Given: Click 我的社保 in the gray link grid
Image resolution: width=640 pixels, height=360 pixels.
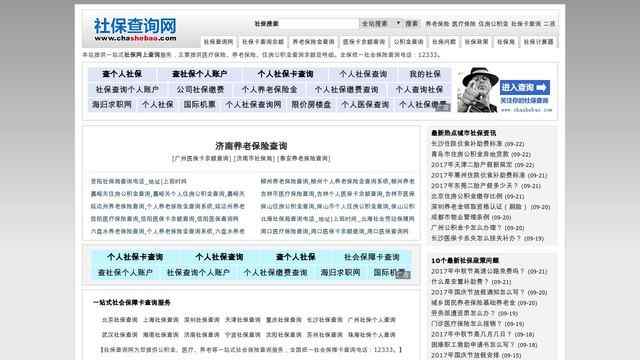Looking at the screenshot, I should pos(425,74).
